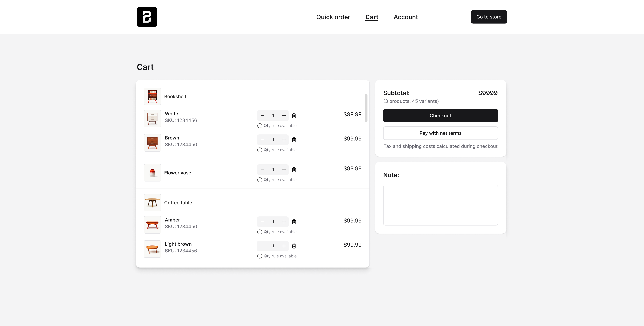
Task: Click the Go to store button
Action: [x=489, y=17]
